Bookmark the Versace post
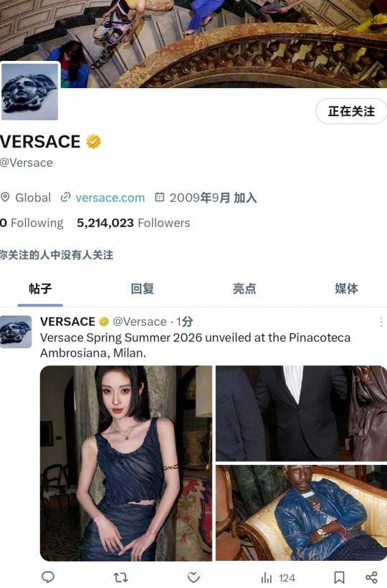 coord(339,577)
